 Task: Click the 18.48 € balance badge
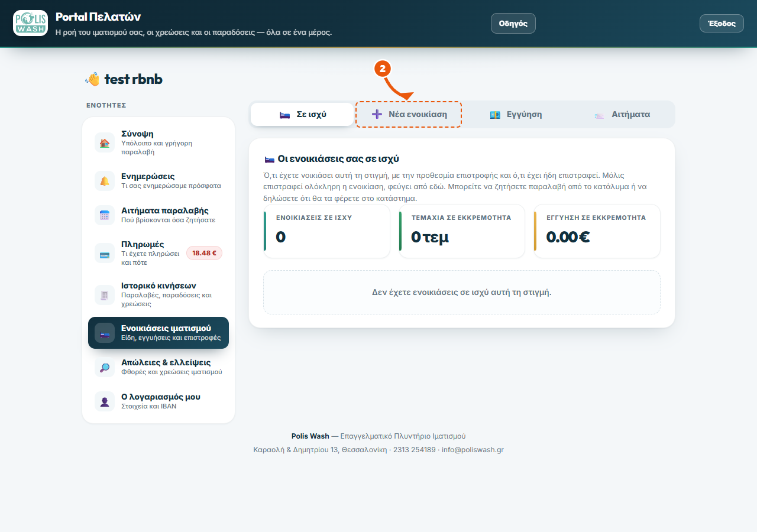pyautogui.click(x=204, y=253)
